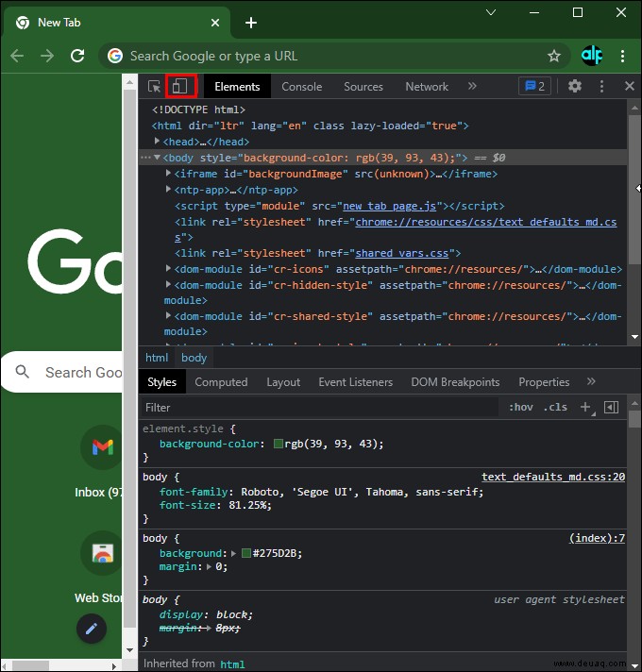Open color picker for rgb(39, 93, 43) swatch
Viewport: 642px width, 672px height.
click(279, 444)
